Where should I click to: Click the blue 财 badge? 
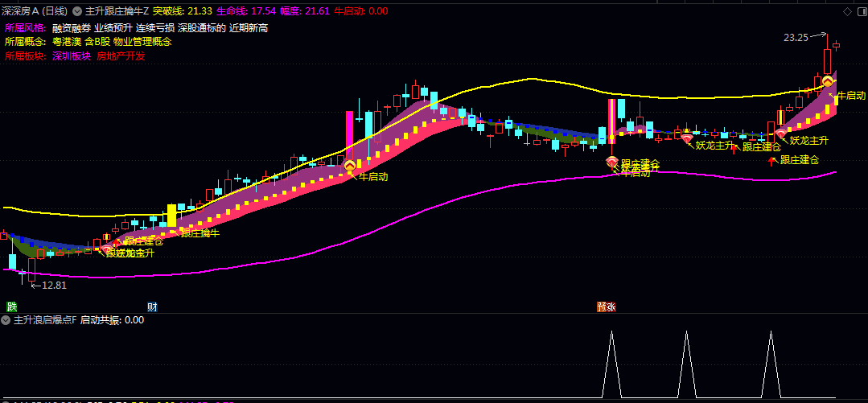click(152, 306)
